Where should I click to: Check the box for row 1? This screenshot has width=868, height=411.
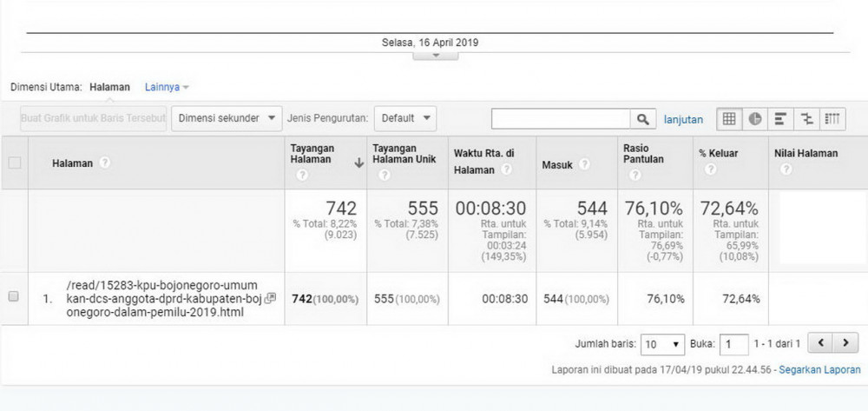click(x=14, y=296)
